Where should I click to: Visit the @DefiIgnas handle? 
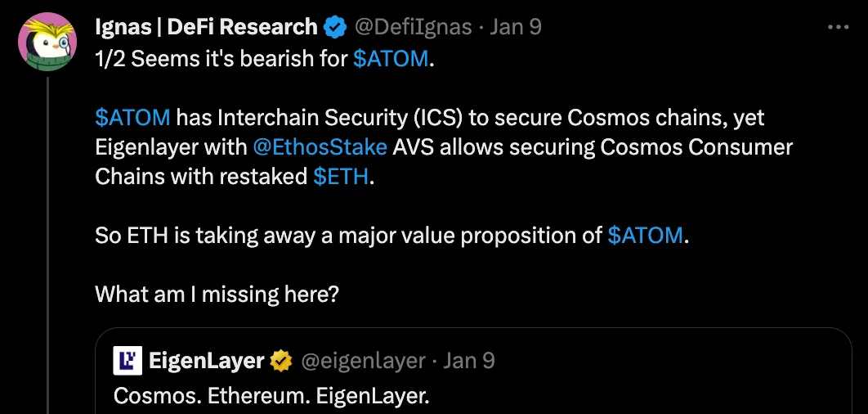click(413, 27)
